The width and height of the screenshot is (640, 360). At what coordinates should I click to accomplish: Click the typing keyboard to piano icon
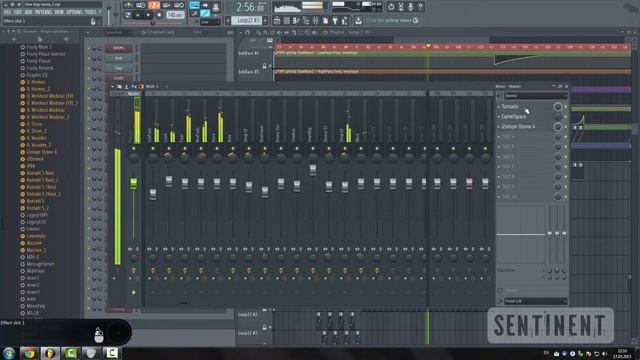[x=195, y=5]
